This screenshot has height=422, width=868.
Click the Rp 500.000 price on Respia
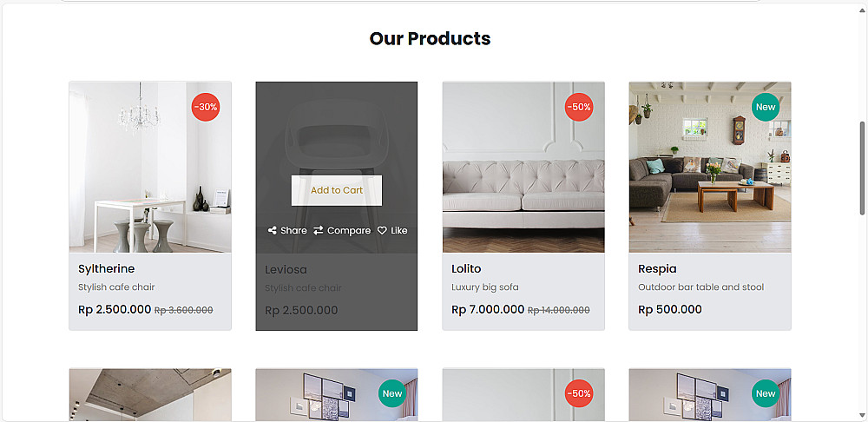[x=670, y=310]
